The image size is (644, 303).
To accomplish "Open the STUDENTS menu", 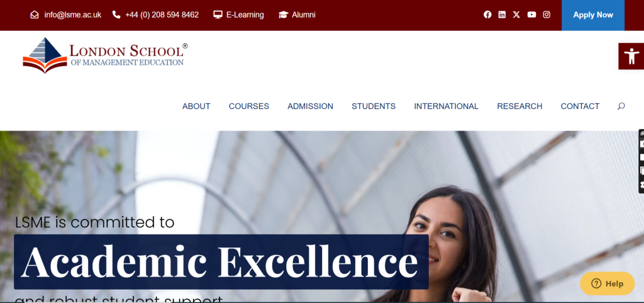I will pyautogui.click(x=374, y=106).
